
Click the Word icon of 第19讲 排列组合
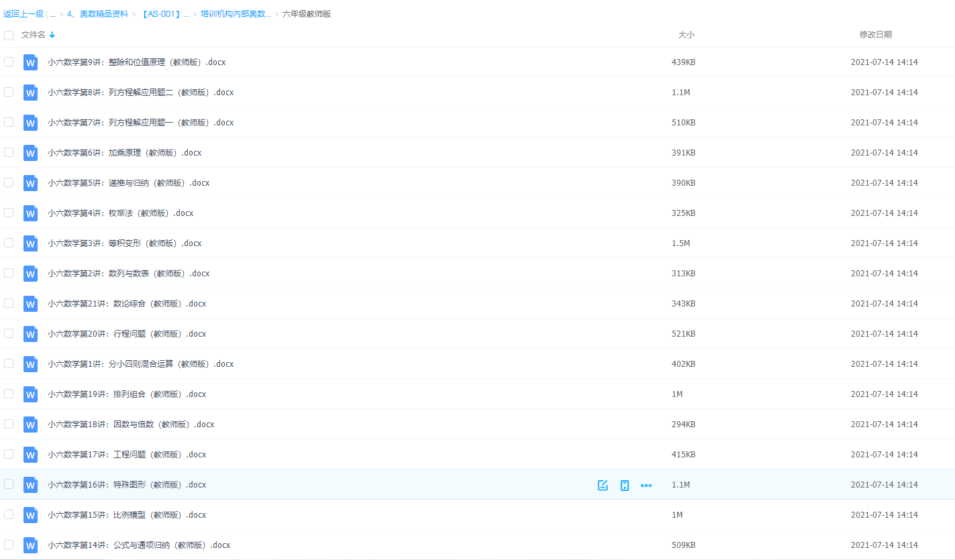pyautogui.click(x=30, y=394)
